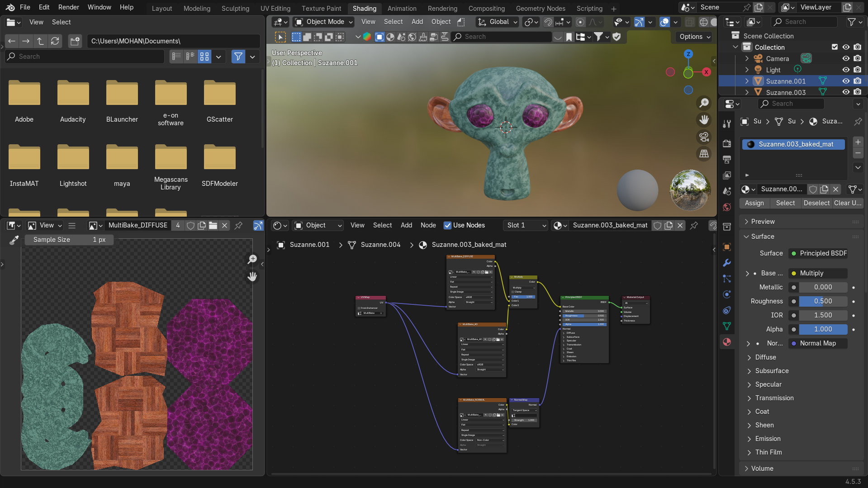Screen dimensions: 868x488
Task: Select Suzanne.003_baked_mat in material slot list
Action: click(x=793, y=144)
